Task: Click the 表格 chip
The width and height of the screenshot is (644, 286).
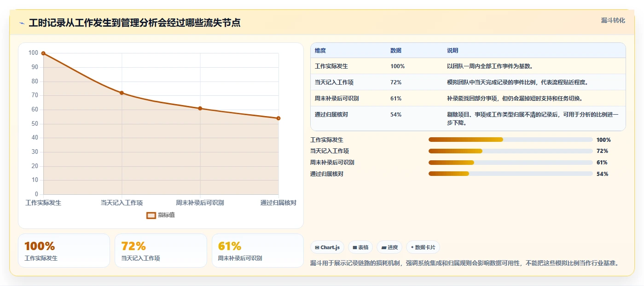Action: [x=360, y=247]
